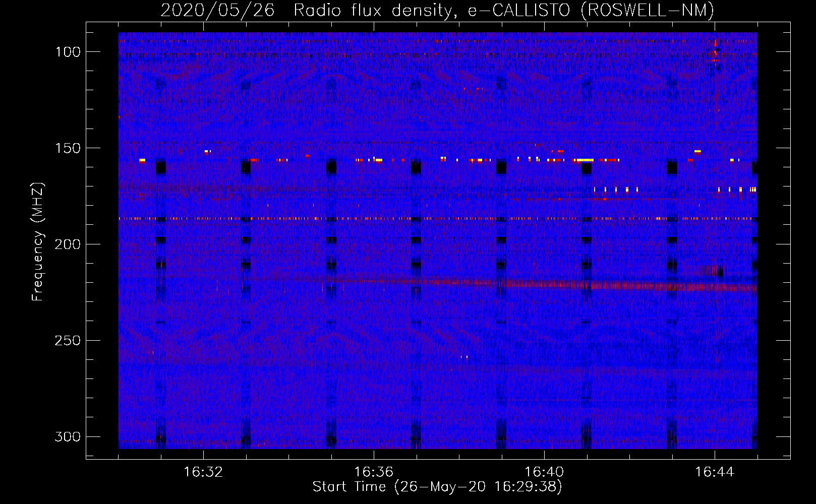816x504 pixels.
Task: Click the 16:36 time tick label
Action: tap(374, 472)
